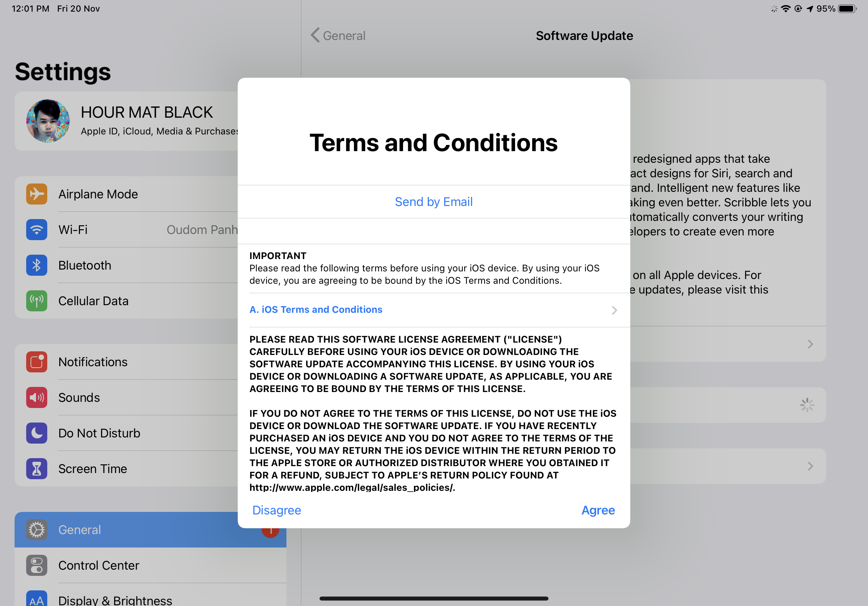Click Agree to accept Terms and Conditions

[x=598, y=510]
